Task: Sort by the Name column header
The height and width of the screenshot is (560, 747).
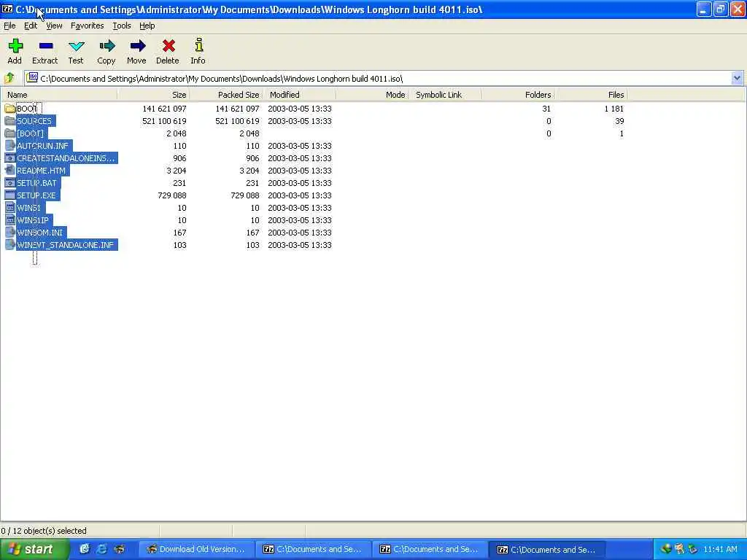Action: point(59,95)
